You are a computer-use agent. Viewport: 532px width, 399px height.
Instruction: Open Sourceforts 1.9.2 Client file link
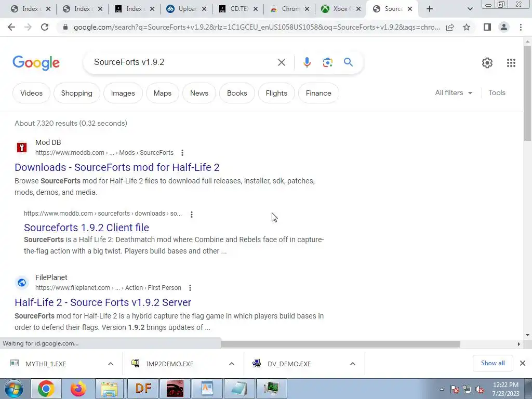point(87,228)
